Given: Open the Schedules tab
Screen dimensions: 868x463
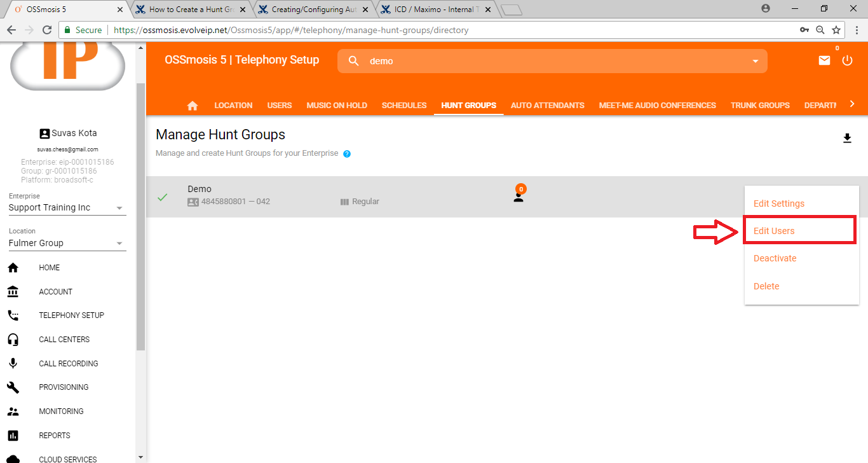Looking at the screenshot, I should (x=403, y=106).
